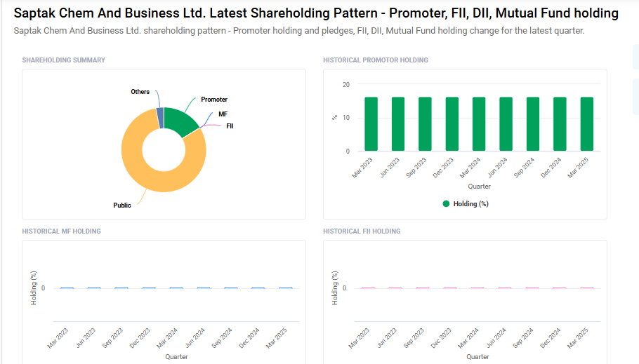Click Mar 2023 marker in MF holding chart
The height and width of the screenshot is (364, 639).
click(67, 288)
